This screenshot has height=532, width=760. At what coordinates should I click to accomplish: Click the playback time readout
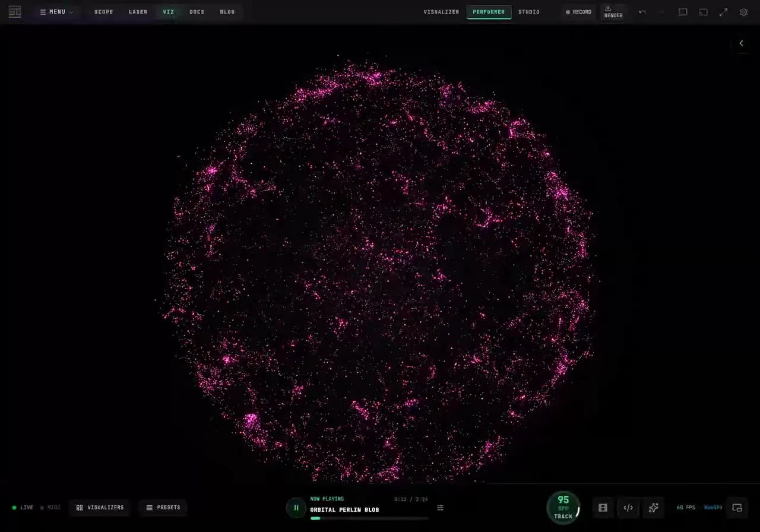tap(411, 499)
